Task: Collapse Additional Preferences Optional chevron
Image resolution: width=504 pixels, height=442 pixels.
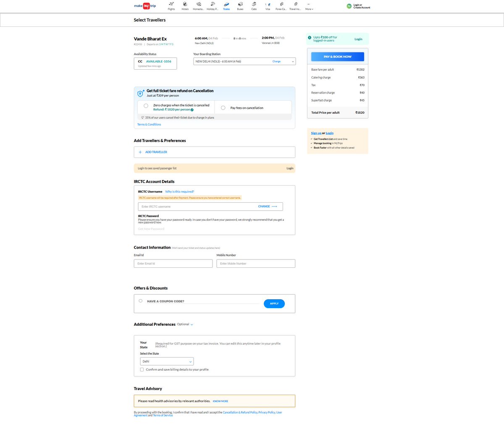Action: pyautogui.click(x=192, y=324)
